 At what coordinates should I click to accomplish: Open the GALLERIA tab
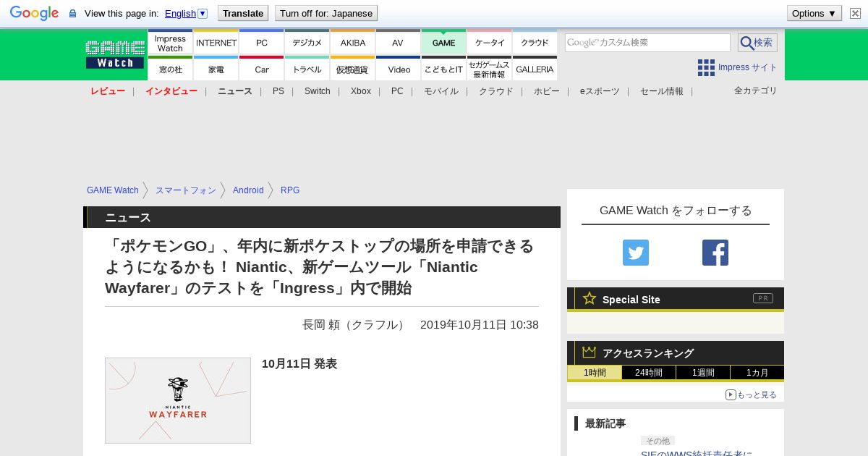pos(535,68)
